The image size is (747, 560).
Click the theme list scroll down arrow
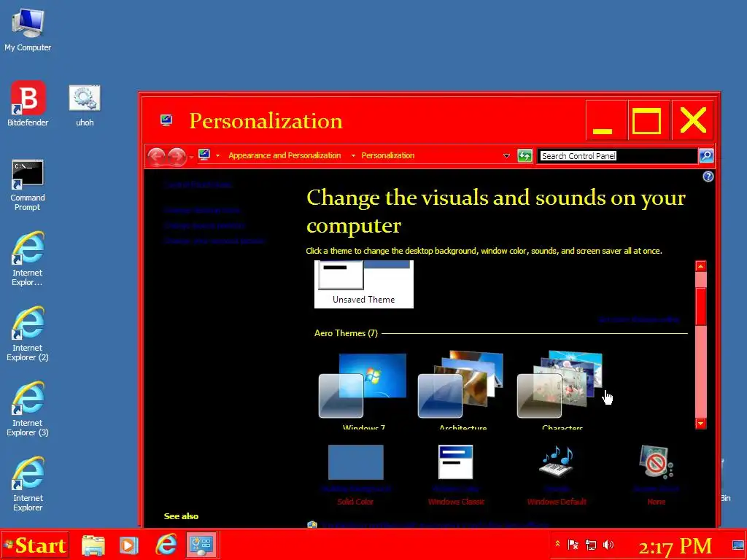point(700,424)
